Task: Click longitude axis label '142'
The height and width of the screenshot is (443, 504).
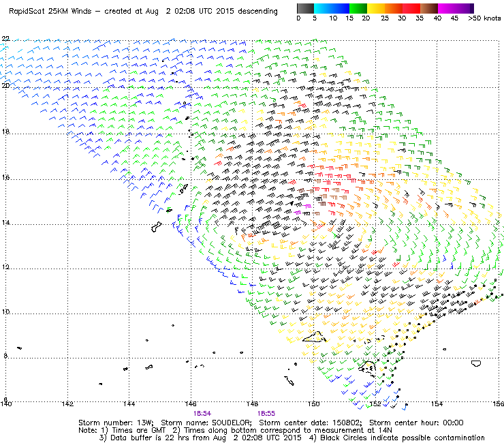Action: click(67, 404)
